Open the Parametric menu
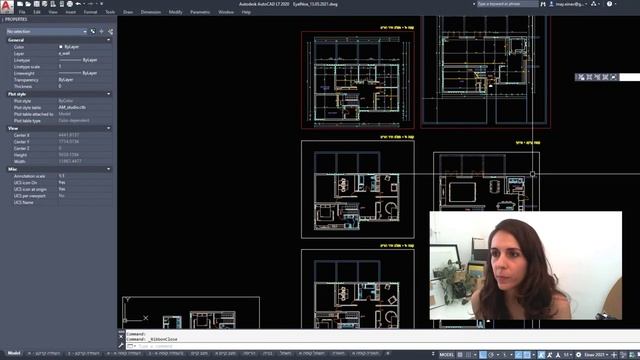The width and height of the screenshot is (640, 360). 200,12
